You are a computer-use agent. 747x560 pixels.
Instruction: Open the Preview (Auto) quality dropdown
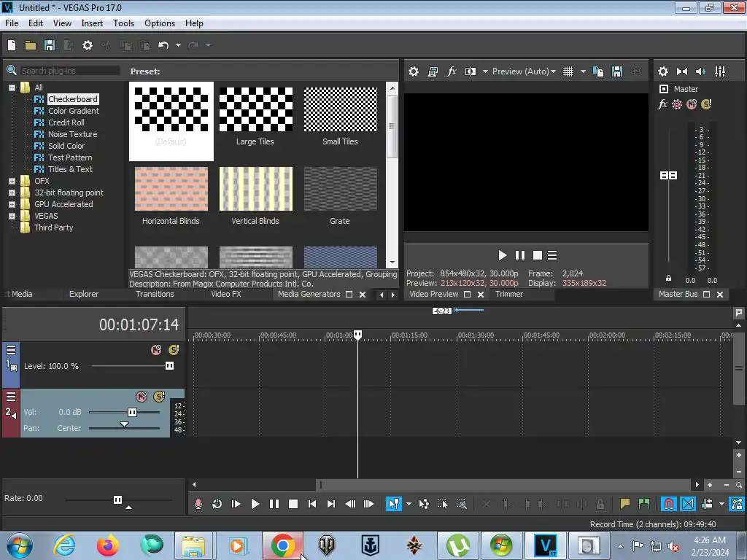[x=524, y=71]
